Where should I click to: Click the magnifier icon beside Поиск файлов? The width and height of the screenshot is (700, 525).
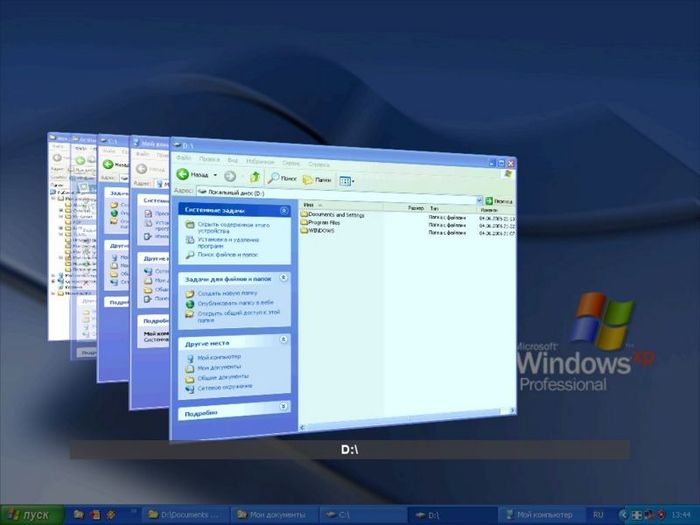(190, 255)
